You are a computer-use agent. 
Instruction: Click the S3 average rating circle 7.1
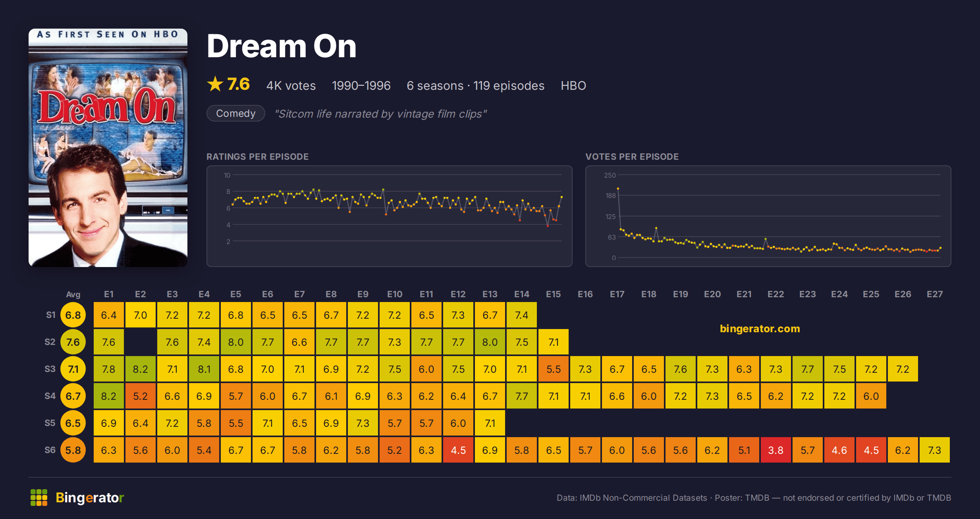coord(73,369)
